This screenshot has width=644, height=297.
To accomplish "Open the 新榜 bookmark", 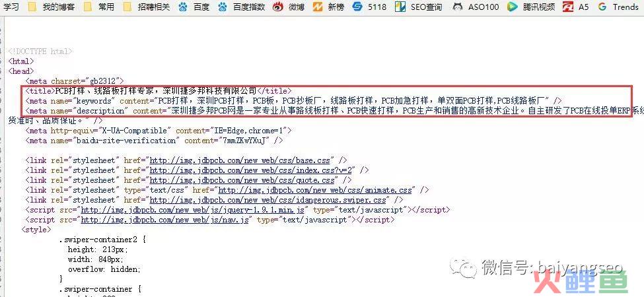I will pyautogui.click(x=328, y=7).
